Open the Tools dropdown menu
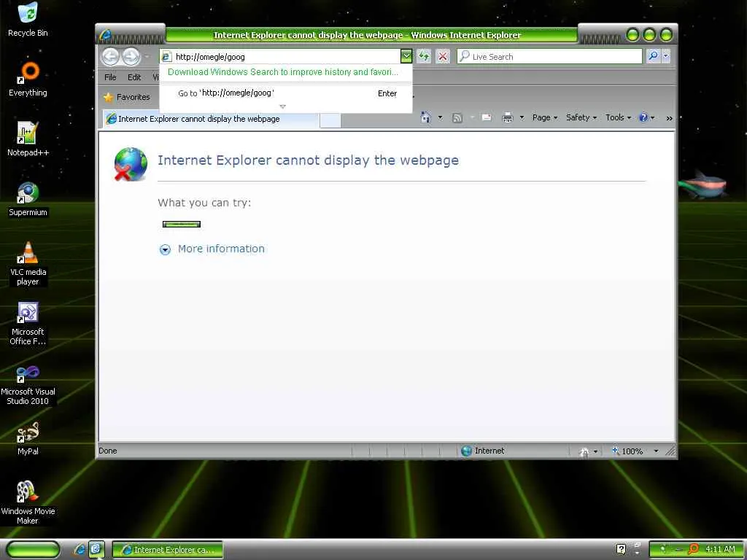Screen dimensions: 747x560 click(618, 117)
